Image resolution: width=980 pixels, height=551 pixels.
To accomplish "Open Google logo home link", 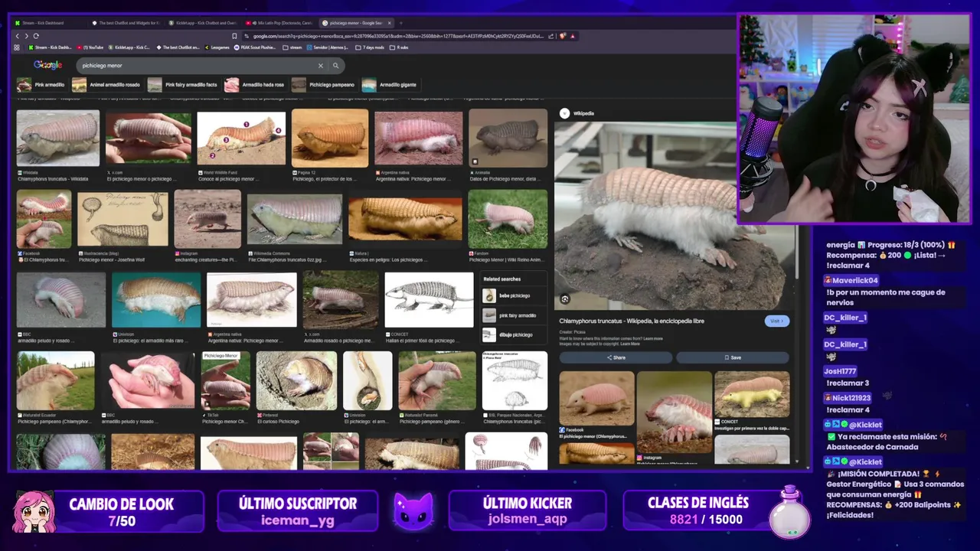I will tap(47, 66).
